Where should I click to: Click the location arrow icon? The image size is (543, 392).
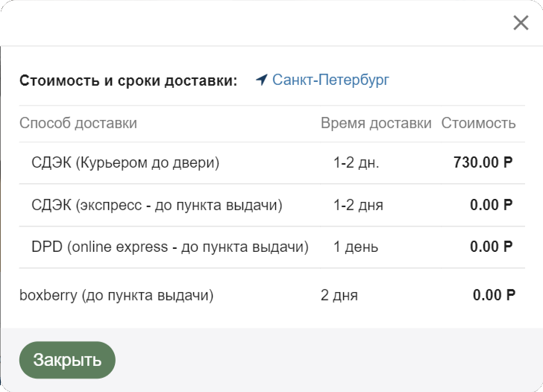tap(261, 80)
